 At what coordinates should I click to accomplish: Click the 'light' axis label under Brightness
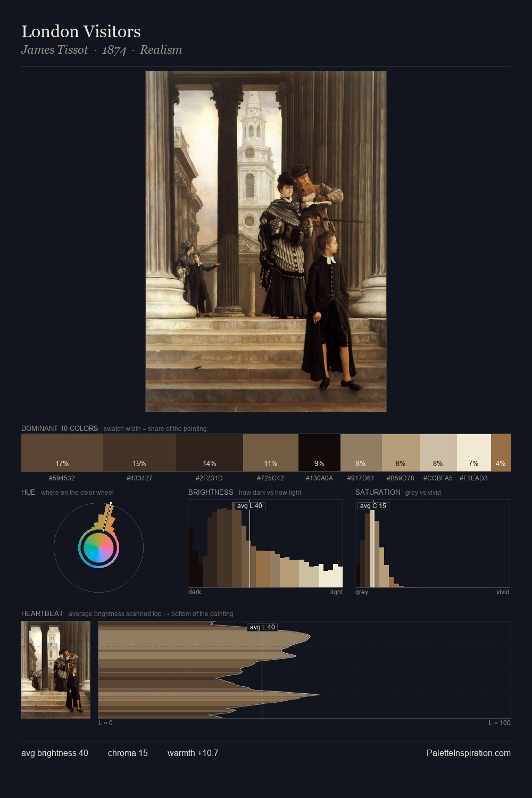coord(336,592)
